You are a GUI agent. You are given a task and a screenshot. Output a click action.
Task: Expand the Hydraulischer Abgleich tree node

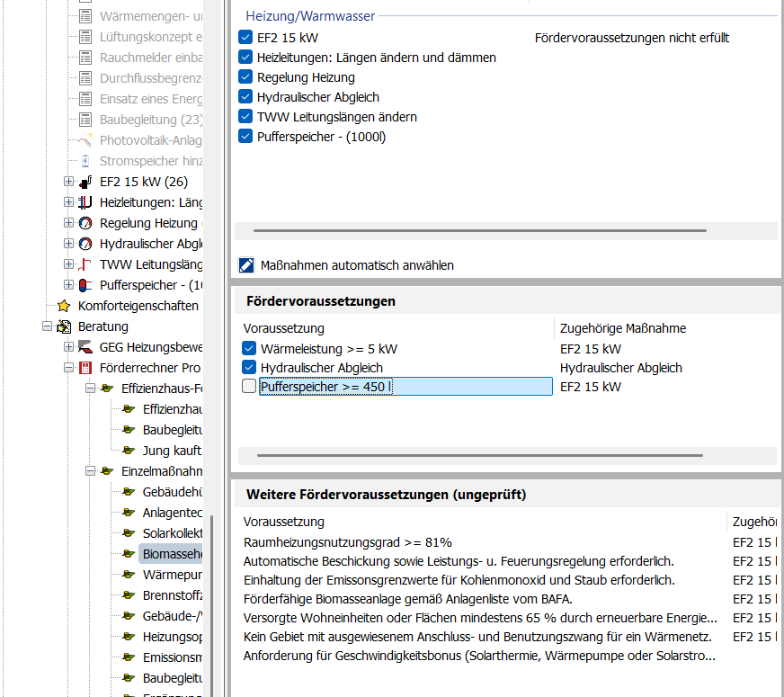[69, 244]
